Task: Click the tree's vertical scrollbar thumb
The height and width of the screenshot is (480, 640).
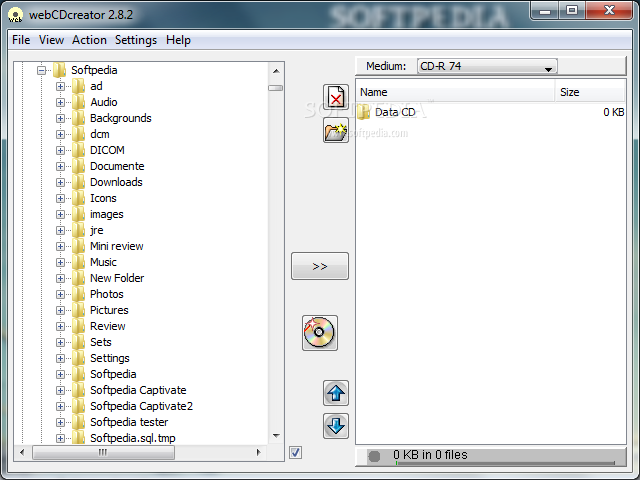Action: [276, 88]
